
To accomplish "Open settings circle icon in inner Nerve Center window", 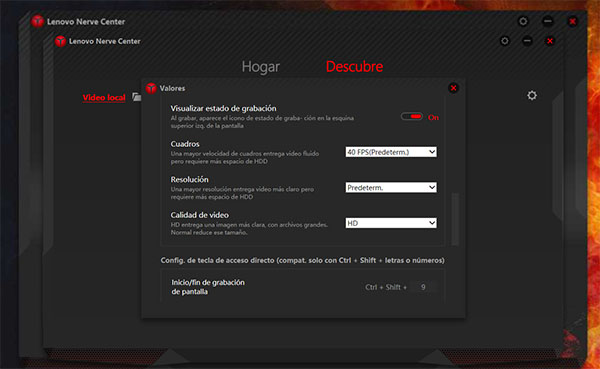I will (505, 41).
